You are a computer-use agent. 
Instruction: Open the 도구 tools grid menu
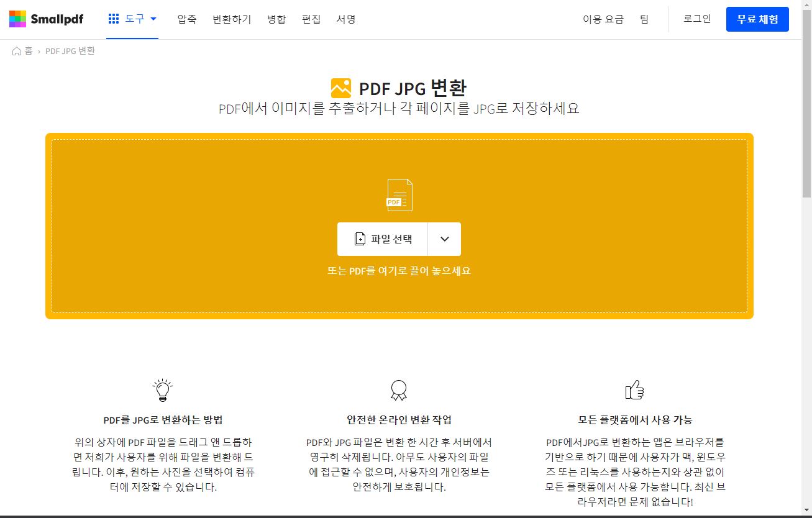coord(132,19)
